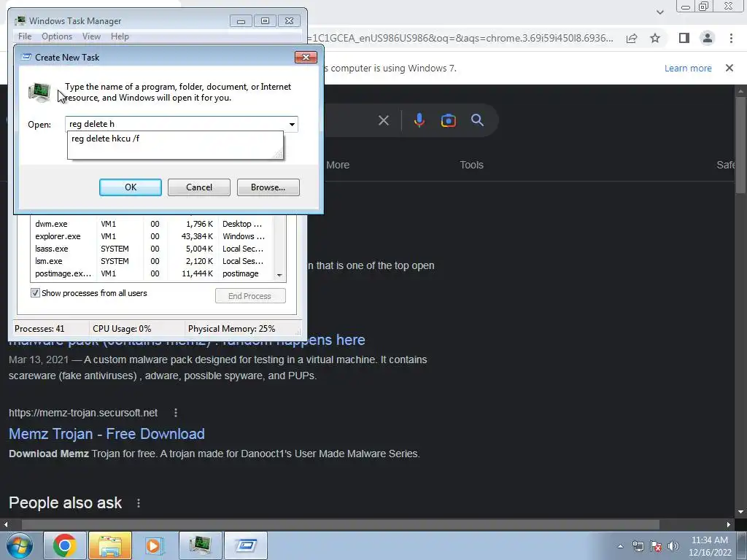747x560 pixels.
Task: Switch to Task Manager taskbar icon
Action: pos(200,545)
